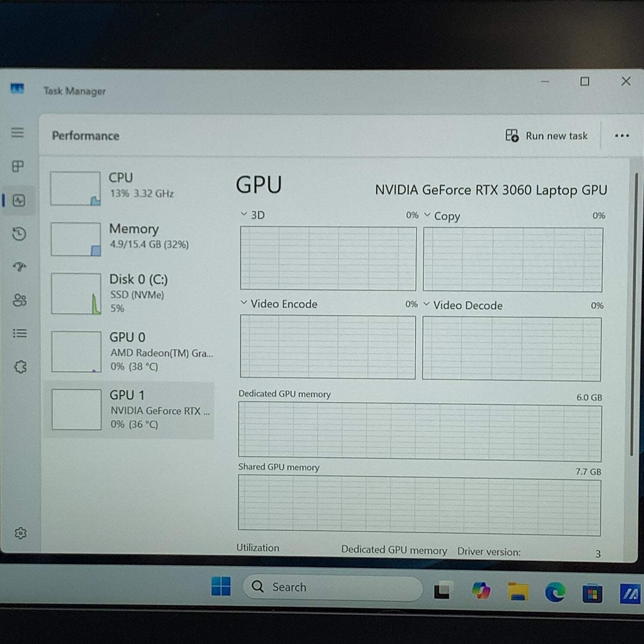Click the NVIDIA GeForce RTX 3060 Laptop GPU title

(491, 190)
